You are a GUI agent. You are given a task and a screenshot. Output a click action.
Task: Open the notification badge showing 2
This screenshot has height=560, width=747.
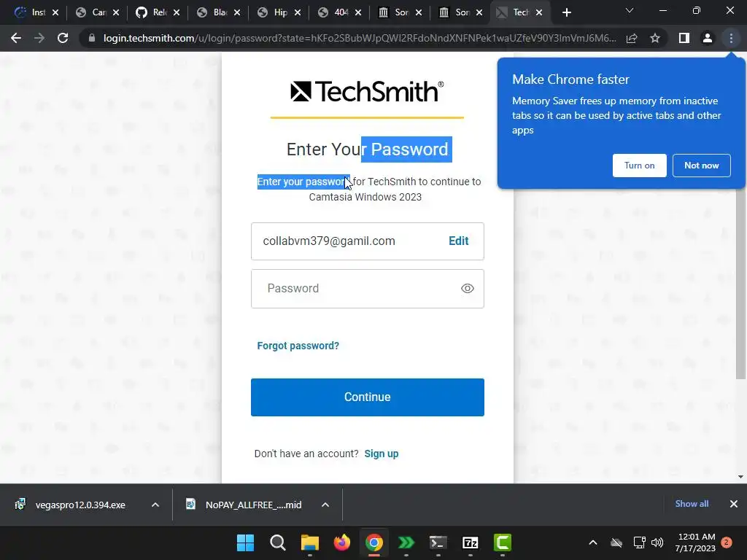click(727, 542)
